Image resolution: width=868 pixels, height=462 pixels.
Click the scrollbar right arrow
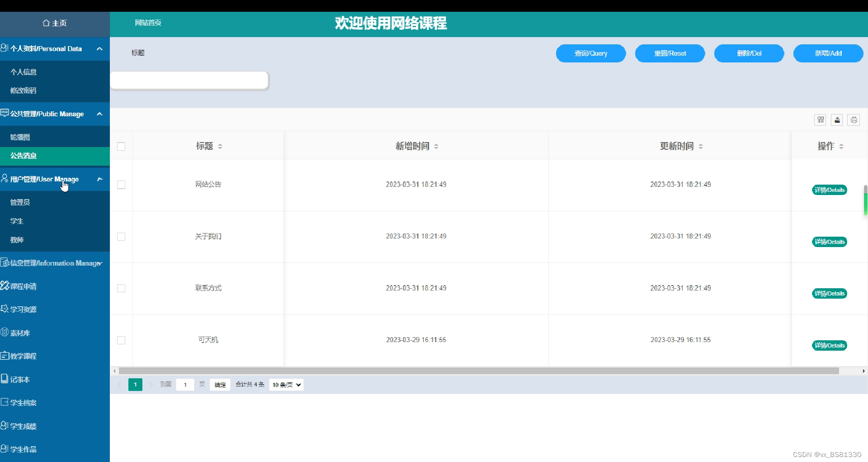point(863,371)
